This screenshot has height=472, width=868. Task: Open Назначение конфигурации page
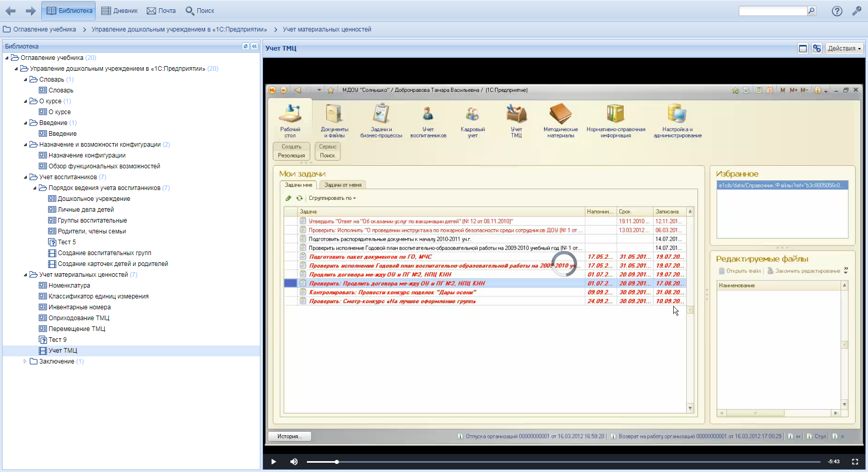coord(87,155)
